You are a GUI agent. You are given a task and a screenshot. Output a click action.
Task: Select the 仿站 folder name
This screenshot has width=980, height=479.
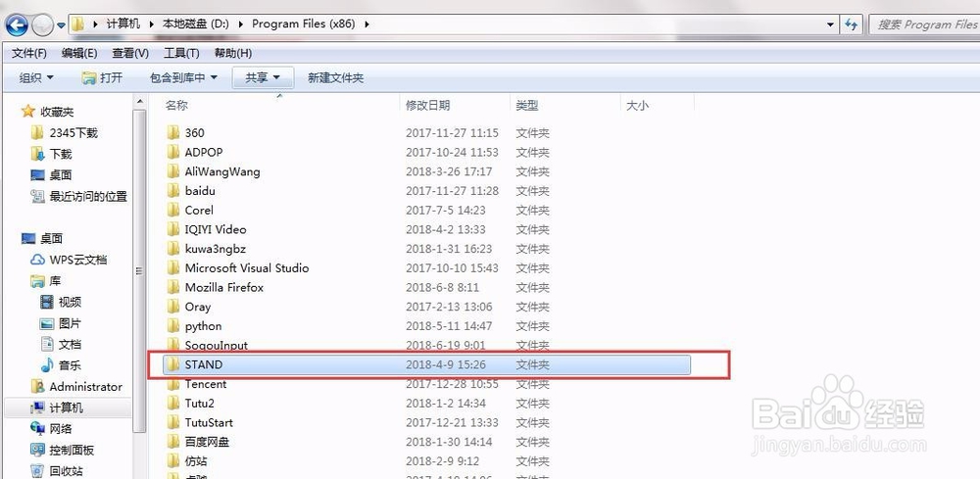(196, 461)
